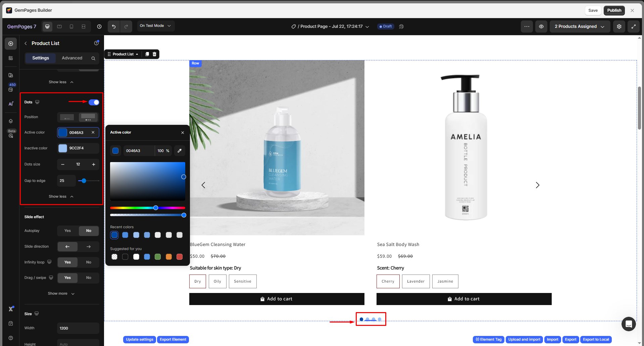Open the page settings gear icon
This screenshot has height=346, width=644.
coord(619,27)
